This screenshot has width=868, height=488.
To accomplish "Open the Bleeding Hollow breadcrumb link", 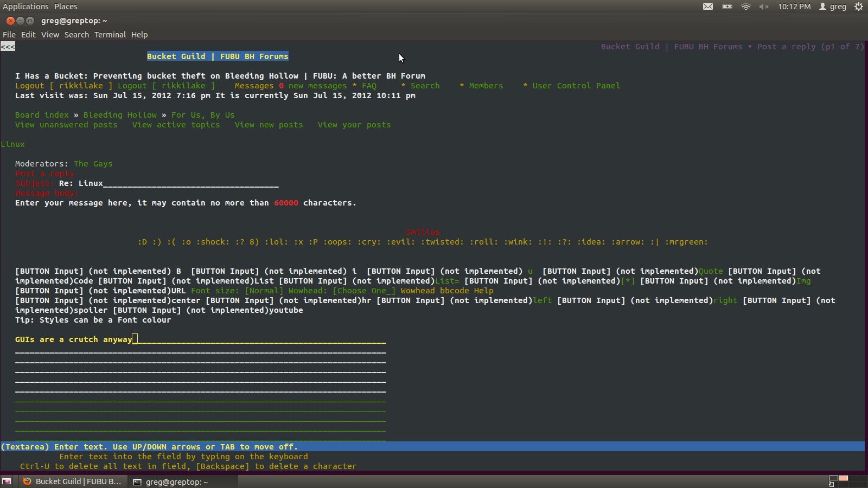I will (120, 115).
